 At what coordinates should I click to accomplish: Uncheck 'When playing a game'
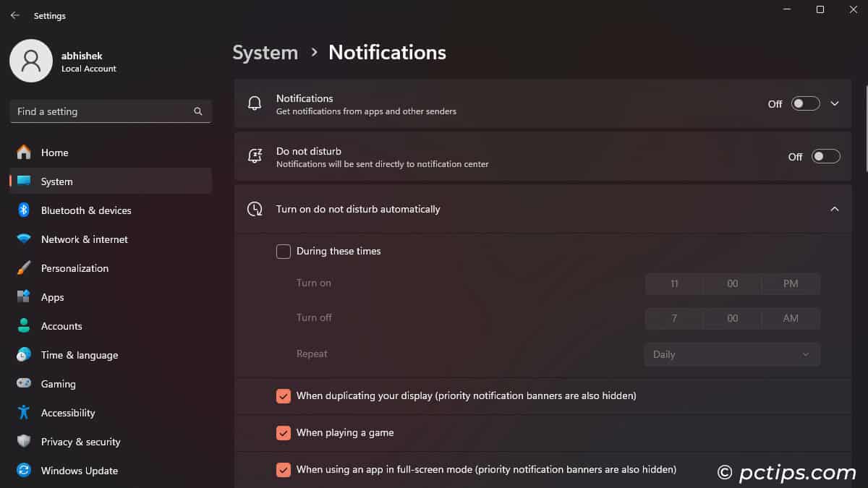[283, 432]
